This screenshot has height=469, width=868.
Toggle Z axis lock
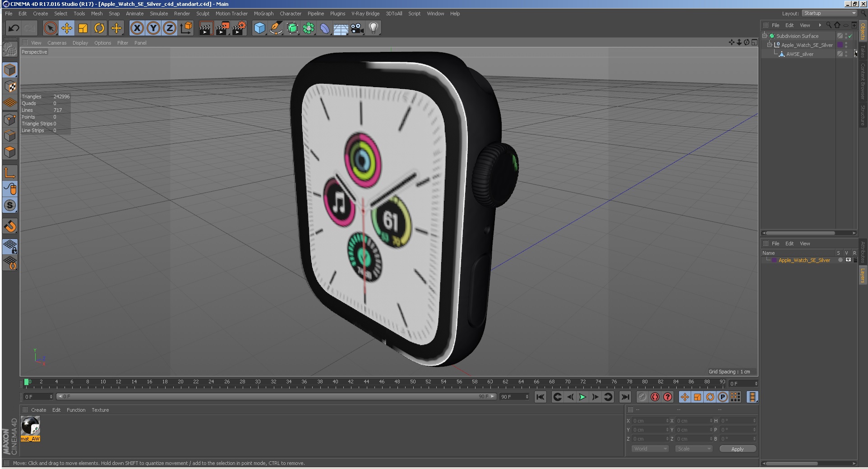coord(170,28)
